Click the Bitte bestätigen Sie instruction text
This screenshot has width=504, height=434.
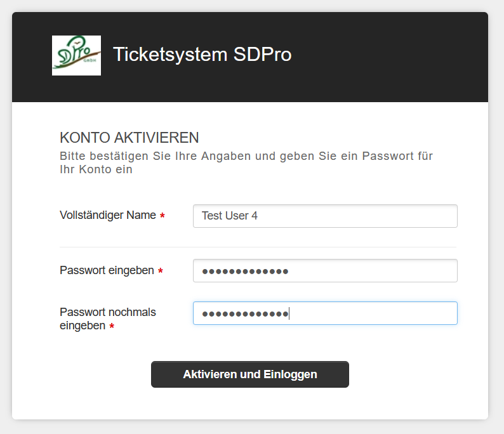pyautogui.click(x=246, y=156)
